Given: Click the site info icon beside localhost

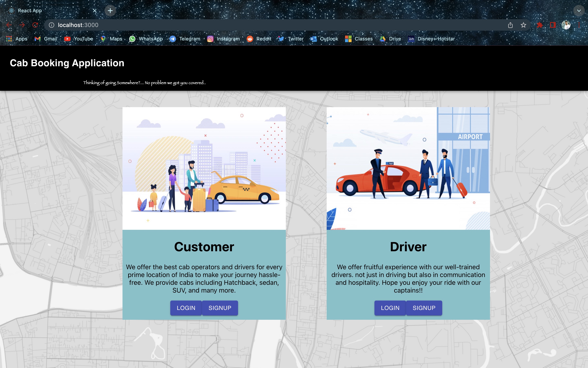Looking at the screenshot, I should [51, 25].
